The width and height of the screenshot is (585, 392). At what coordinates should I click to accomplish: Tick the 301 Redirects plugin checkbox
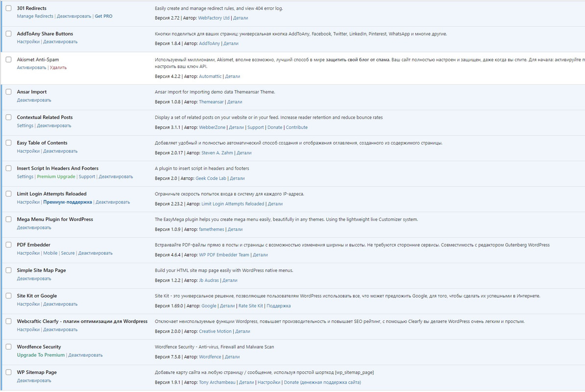click(x=9, y=8)
